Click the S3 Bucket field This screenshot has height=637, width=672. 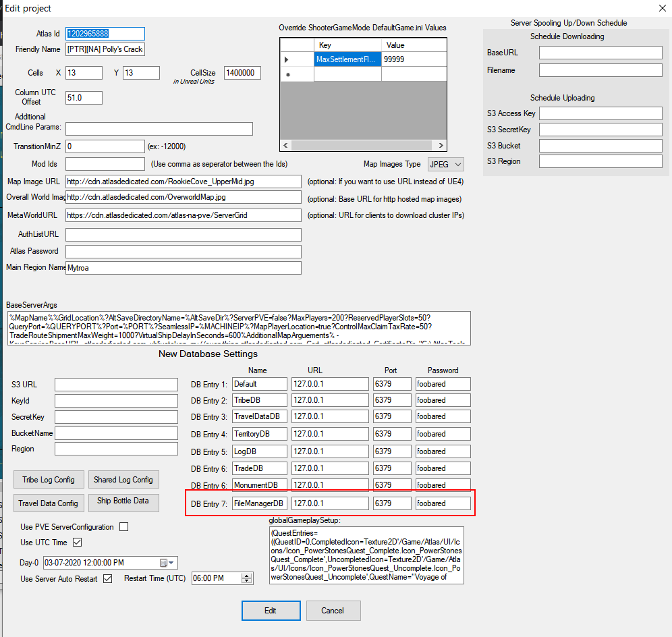coord(600,146)
